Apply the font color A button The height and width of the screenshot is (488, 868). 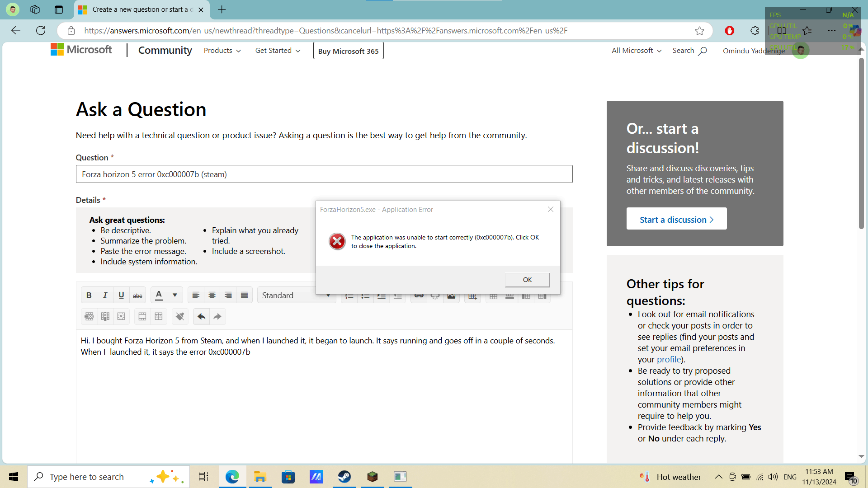(x=159, y=296)
